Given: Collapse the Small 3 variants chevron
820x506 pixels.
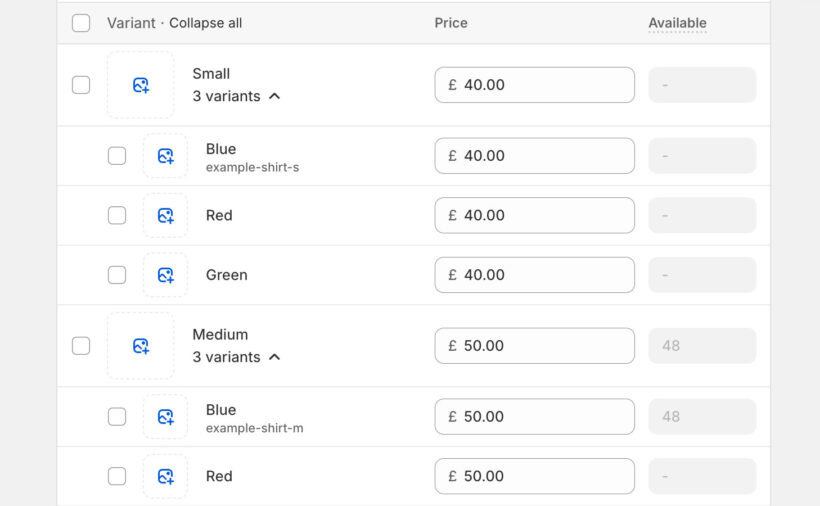Looking at the screenshot, I should [x=275, y=96].
